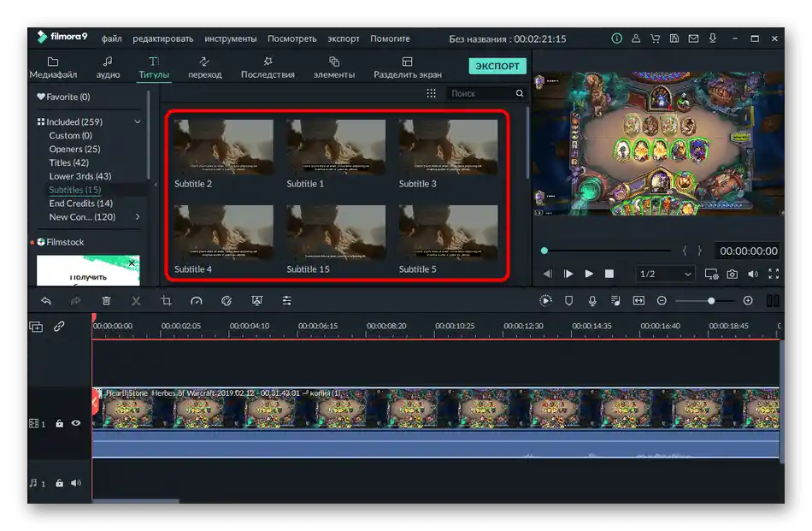The height and width of the screenshot is (531, 812).
Task: Click the ЭКСПОРТ button
Action: [x=497, y=66]
